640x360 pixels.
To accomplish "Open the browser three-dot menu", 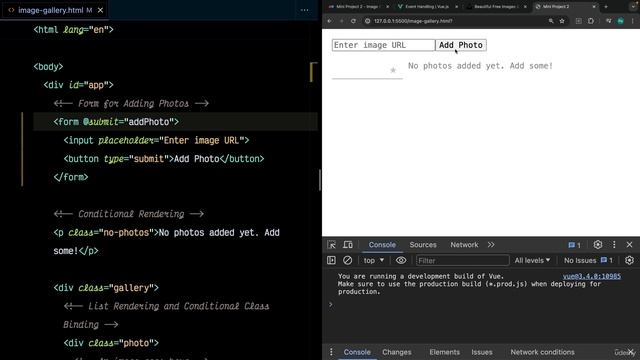I will pyautogui.click(x=633, y=21).
